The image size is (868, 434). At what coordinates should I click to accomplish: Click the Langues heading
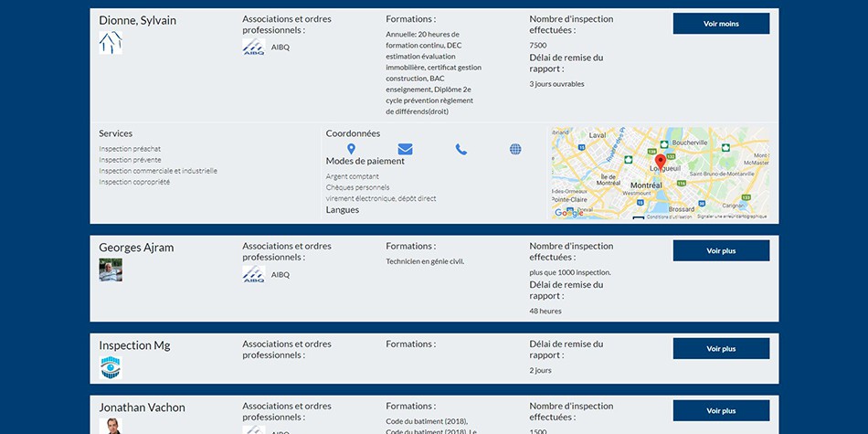342,210
